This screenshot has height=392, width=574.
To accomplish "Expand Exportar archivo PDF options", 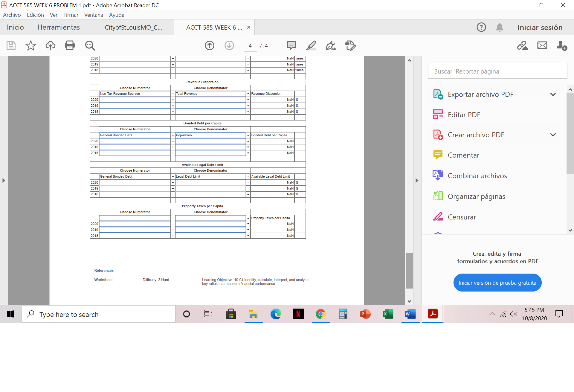I will pyautogui.click(x=553, y=94).
